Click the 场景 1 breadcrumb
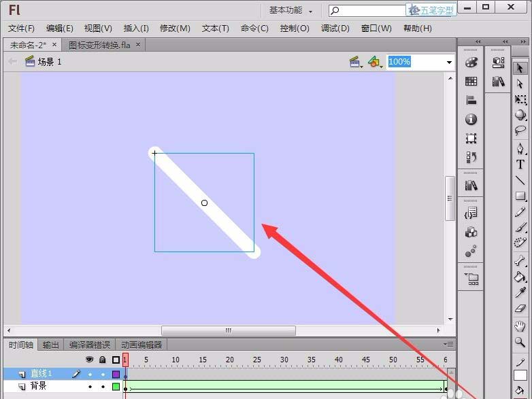The height and width of the screenshot is (399, 532). point(44,62)
